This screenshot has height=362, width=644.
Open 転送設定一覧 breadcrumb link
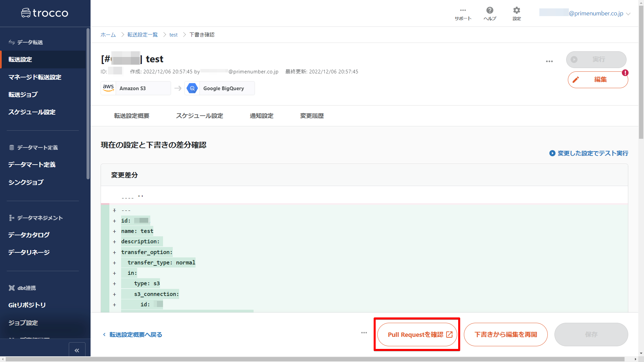tap(143, 35)
